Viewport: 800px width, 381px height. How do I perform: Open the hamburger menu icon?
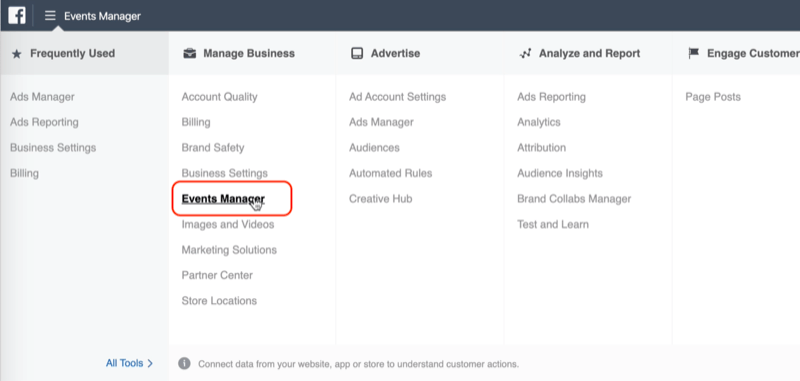(50, 16)
